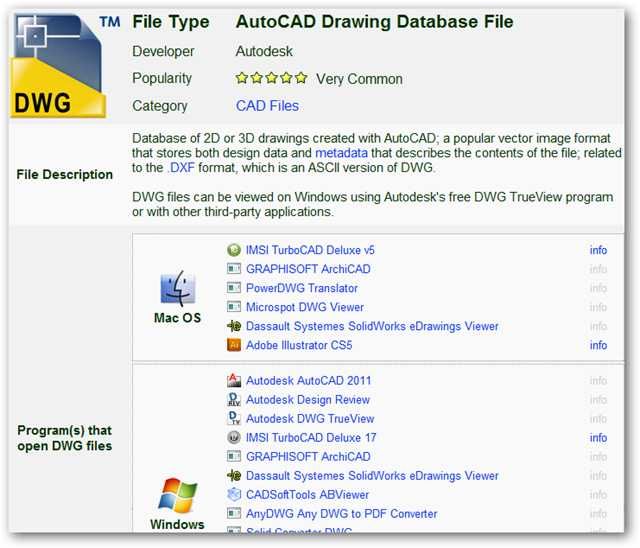
Task: Click the Autodesk Design Review icon
Action: (234, 399)
